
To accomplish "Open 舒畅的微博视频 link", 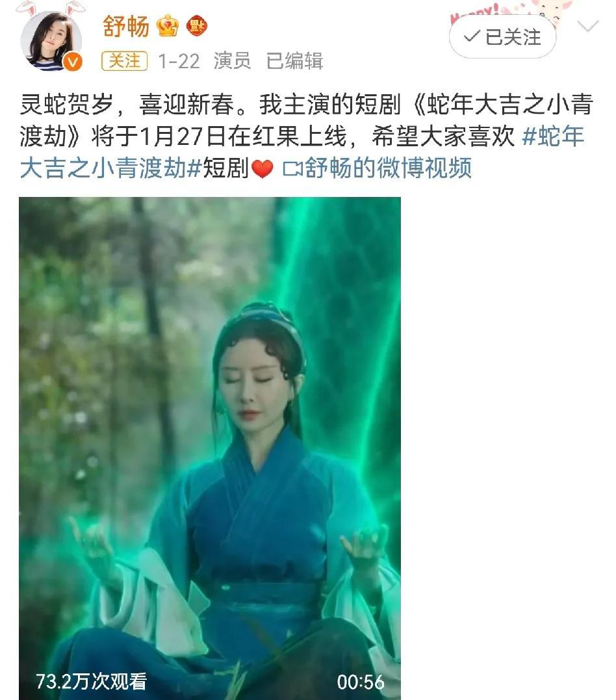I will (389, 169).
